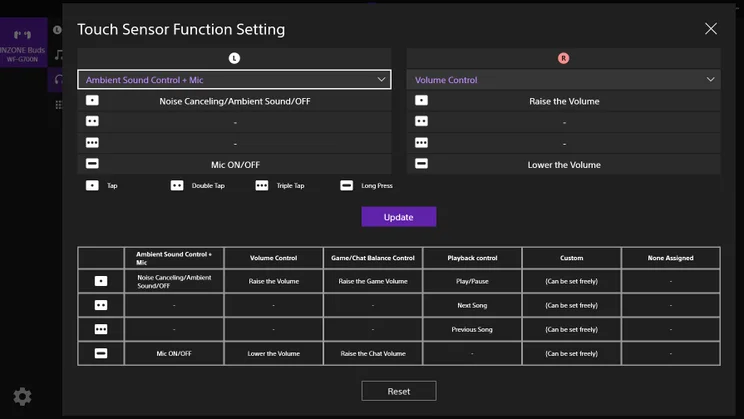
Task: Click the Playback control column header
Action: click(x=472, y=258)
